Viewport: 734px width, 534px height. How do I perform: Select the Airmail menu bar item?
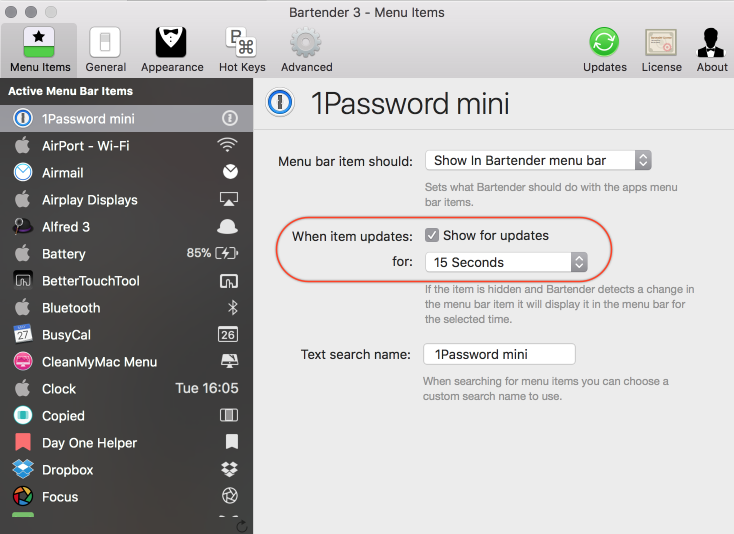coord(126,173)
